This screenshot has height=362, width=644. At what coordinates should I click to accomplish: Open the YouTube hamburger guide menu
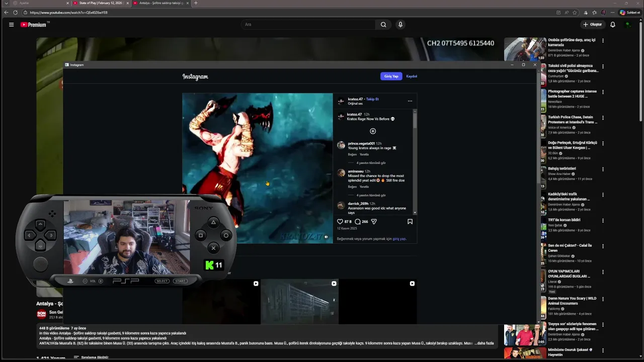pyautogui.click(x=11, y=24)
